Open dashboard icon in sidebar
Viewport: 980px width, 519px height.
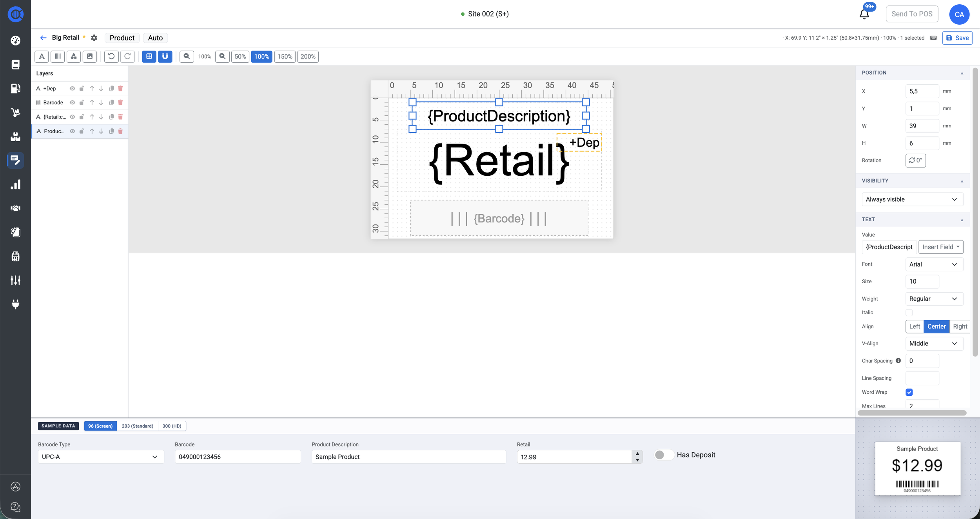pyautogui.click(x=15, y=40)
